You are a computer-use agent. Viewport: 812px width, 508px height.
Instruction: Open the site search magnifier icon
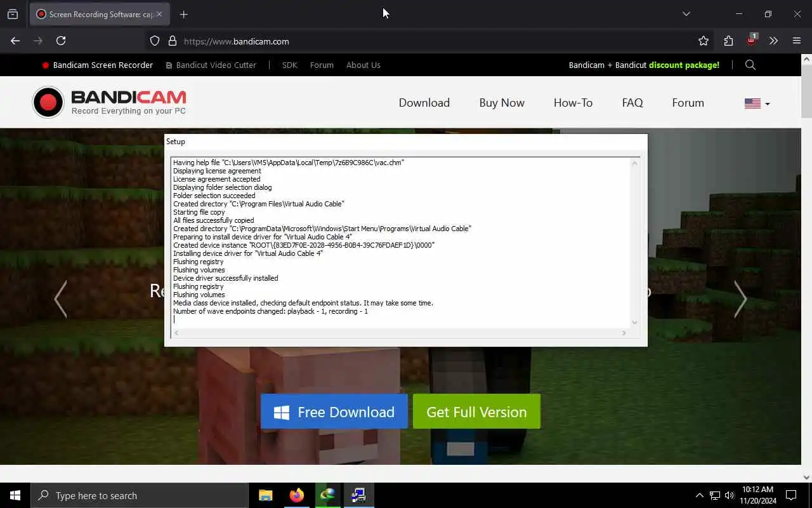pos(750,65)
